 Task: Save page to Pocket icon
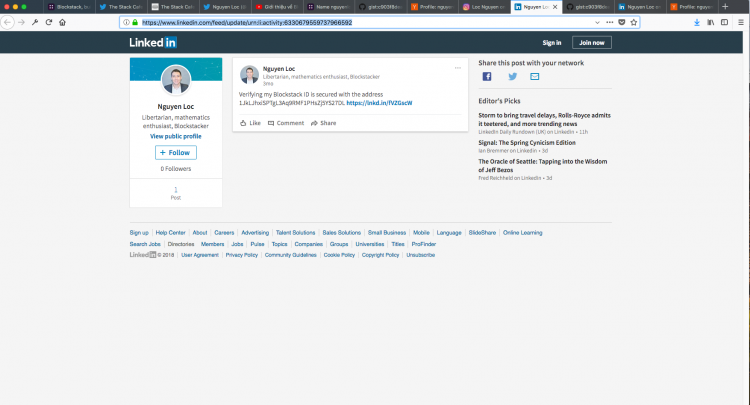[x=622, y=22]
